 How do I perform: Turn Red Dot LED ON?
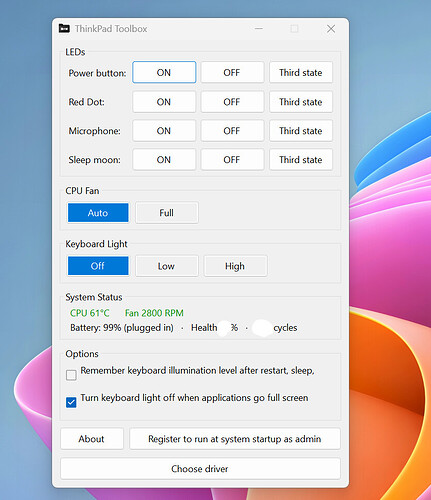[164, 102]
